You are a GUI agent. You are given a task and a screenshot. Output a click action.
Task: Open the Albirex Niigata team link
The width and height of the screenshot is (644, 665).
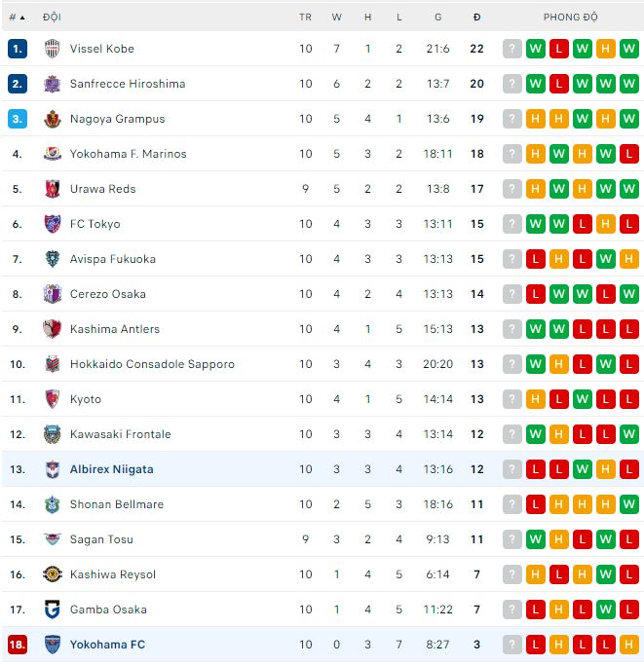pos(111,469)
